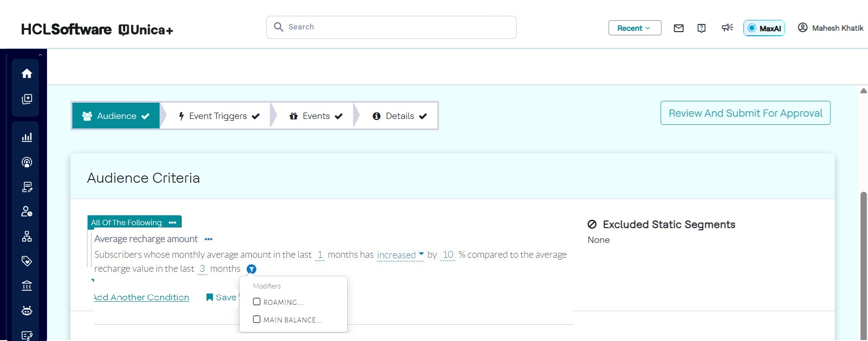Click Add Another Condition link
Screen dimensions: 868x341
tap(142, 297)
